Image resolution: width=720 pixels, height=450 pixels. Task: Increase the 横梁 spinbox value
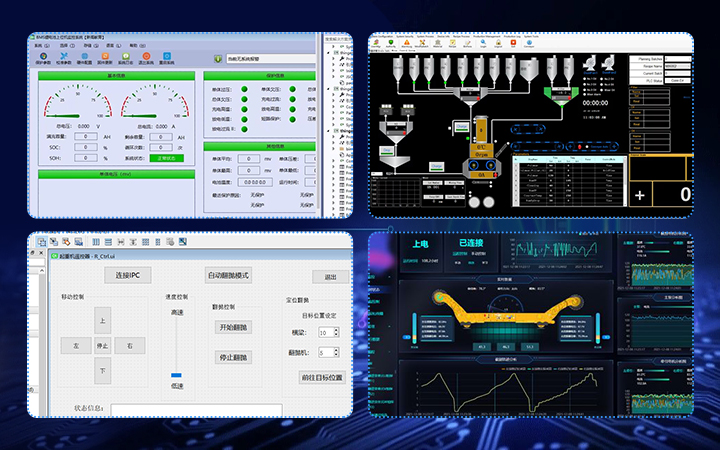[334, 329]
